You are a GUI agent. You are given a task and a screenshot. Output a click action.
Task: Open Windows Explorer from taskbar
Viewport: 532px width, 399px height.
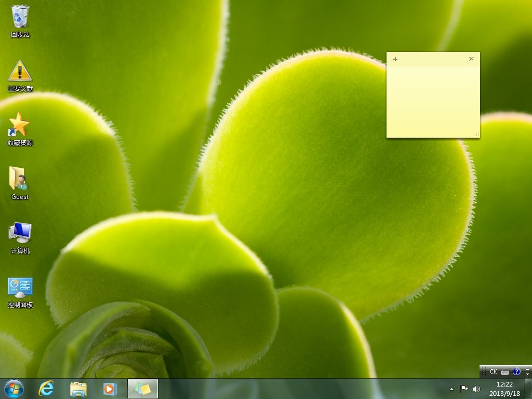pos(78,389)
